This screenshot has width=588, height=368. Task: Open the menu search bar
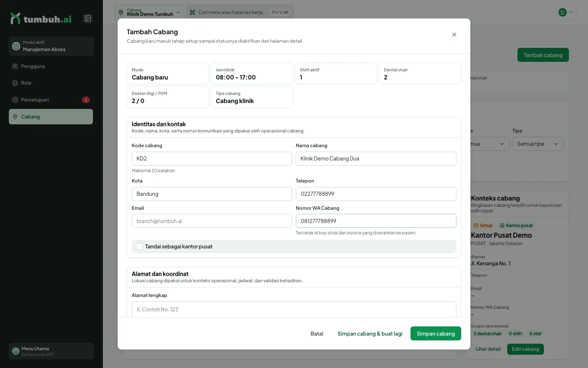240,12
